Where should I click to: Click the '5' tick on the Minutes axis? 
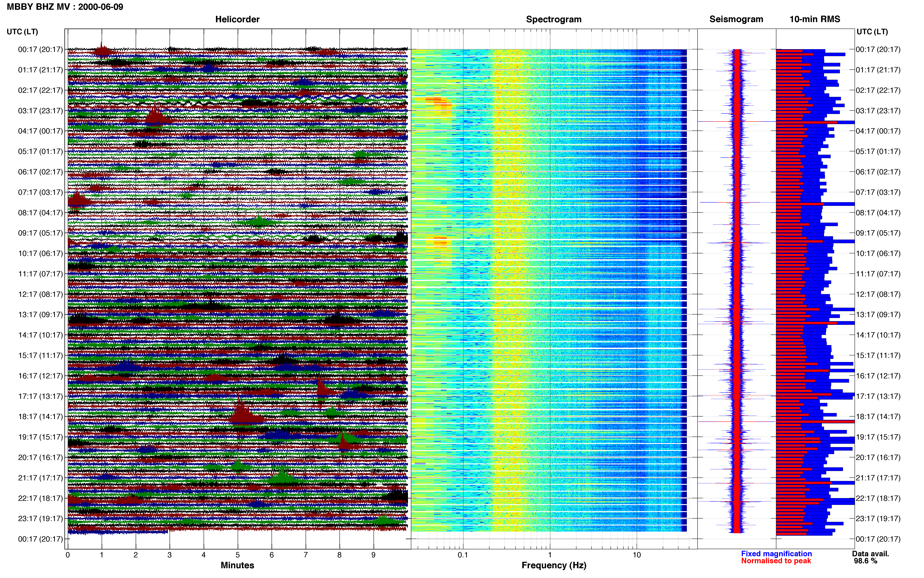pos(238,555)
